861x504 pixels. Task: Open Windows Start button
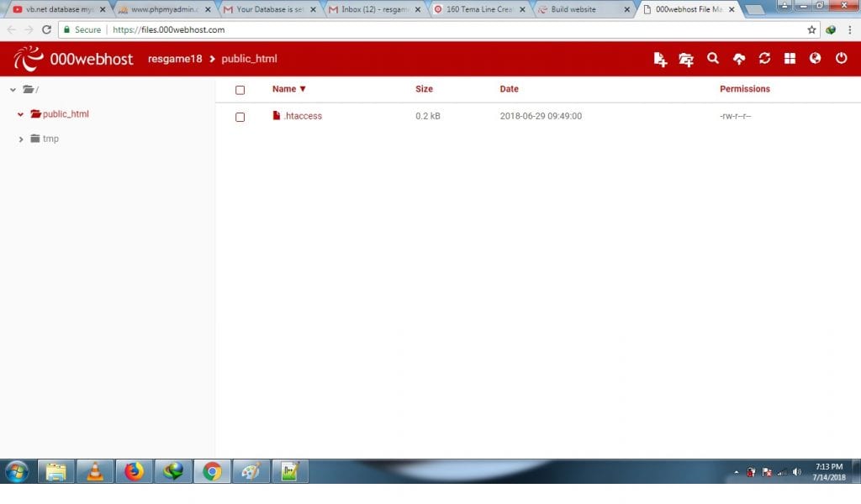(17, 471)
